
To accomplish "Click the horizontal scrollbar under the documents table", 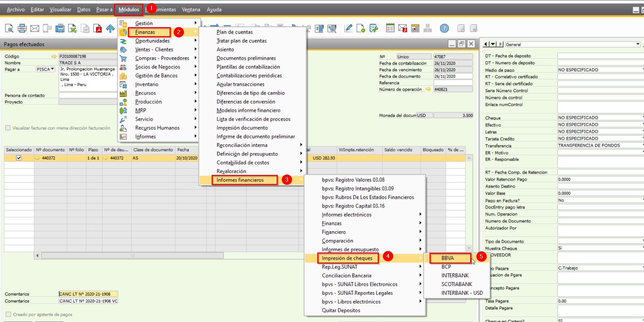I will coord(132,256).
